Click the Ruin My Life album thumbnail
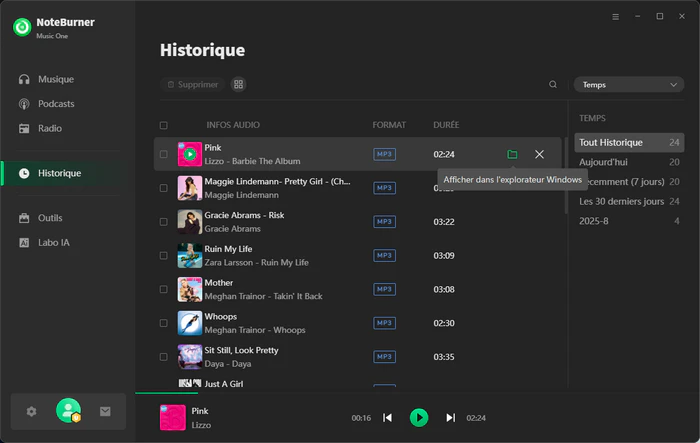The height and width of the screenshot is (443, 700). point(190,256)
